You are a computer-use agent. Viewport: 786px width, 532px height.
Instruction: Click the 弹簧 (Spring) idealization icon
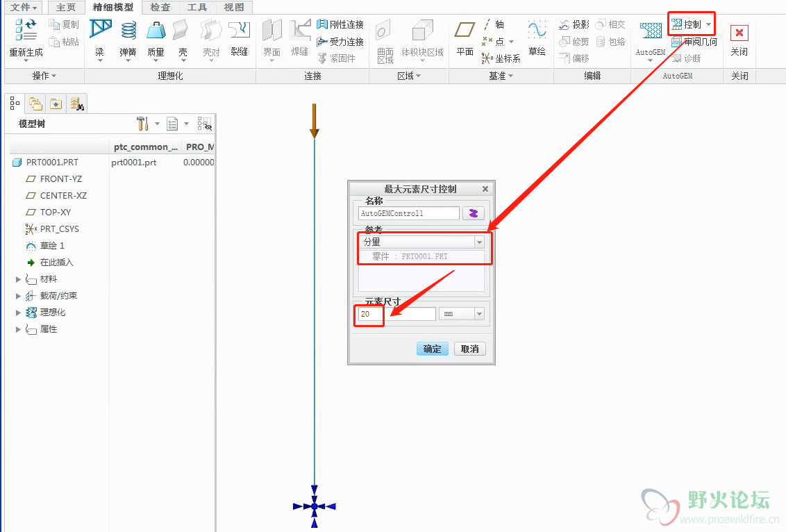[128, 31]
